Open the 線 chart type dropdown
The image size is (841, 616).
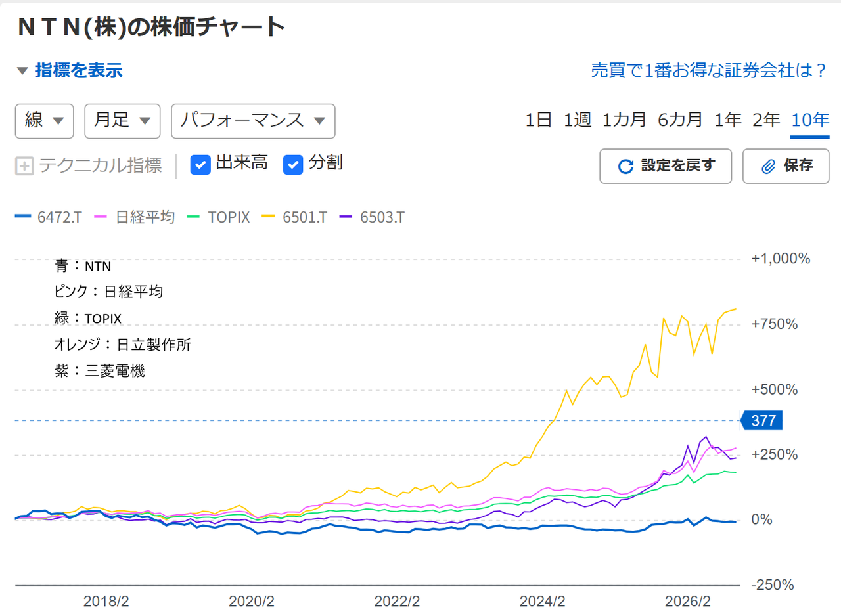click(45, 121)
